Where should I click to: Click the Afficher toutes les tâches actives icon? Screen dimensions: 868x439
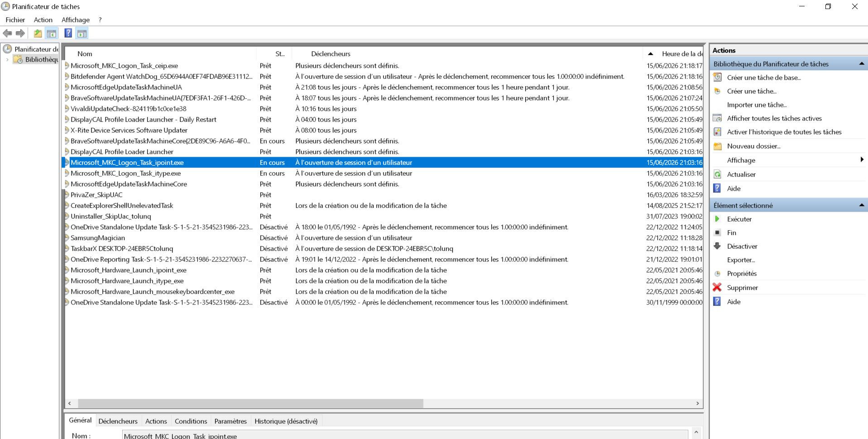pos(717,118)
